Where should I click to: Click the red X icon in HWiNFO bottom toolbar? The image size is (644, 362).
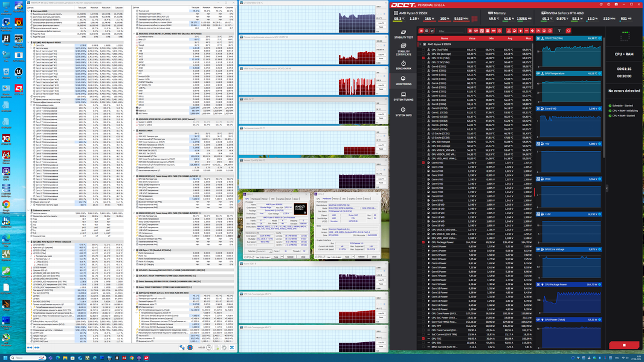[x=231, y=348]
